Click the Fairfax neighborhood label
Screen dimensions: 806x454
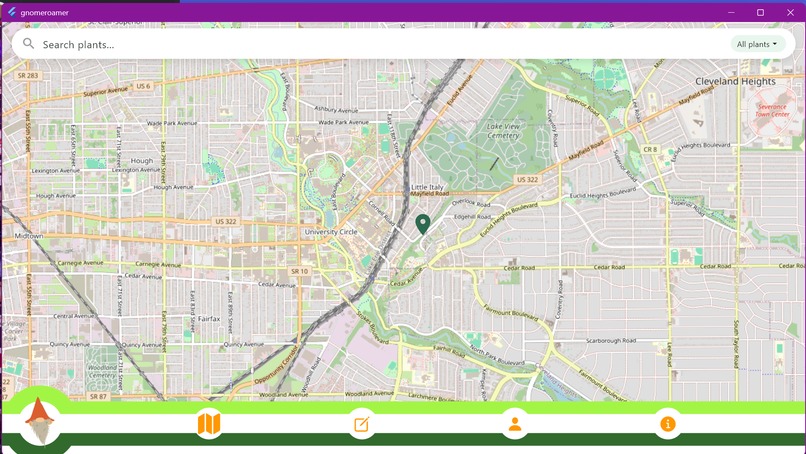[209, 319]
